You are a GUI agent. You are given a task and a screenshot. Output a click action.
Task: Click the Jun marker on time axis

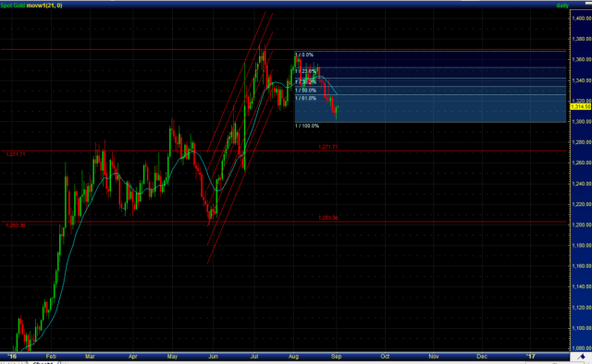[x=214, y=356]
